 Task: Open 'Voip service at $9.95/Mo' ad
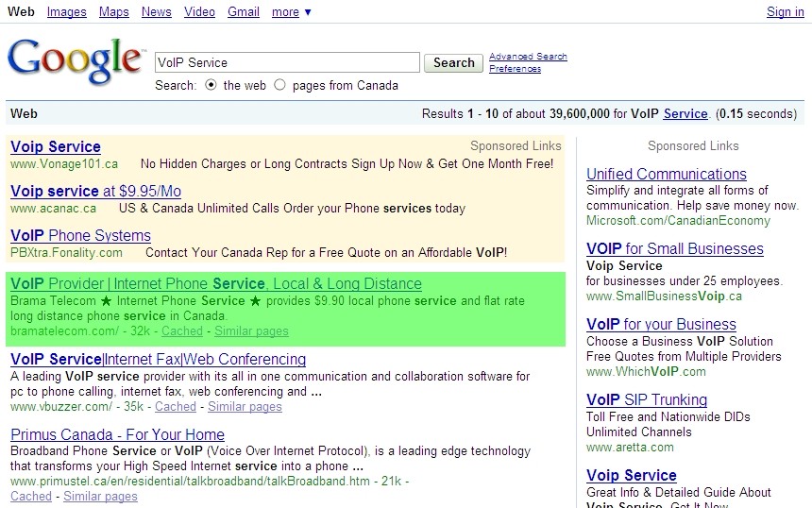(95, 191)
